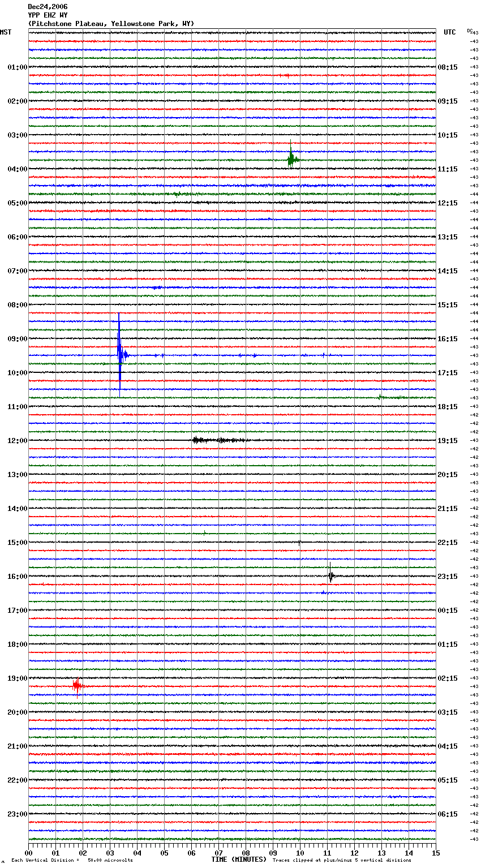
Task: Click the 12:00 MST time label
Action: click(x=18, y=441)
